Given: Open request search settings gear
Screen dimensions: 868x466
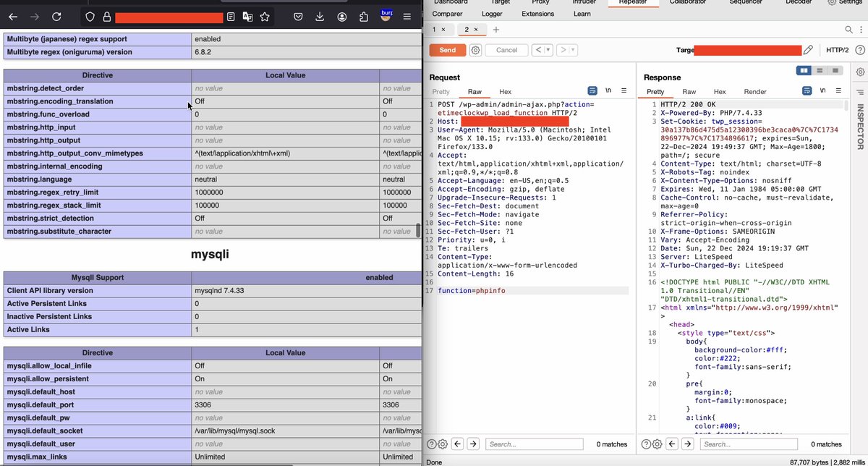Looking at the screenshot, I should click(x=443, y=444).
